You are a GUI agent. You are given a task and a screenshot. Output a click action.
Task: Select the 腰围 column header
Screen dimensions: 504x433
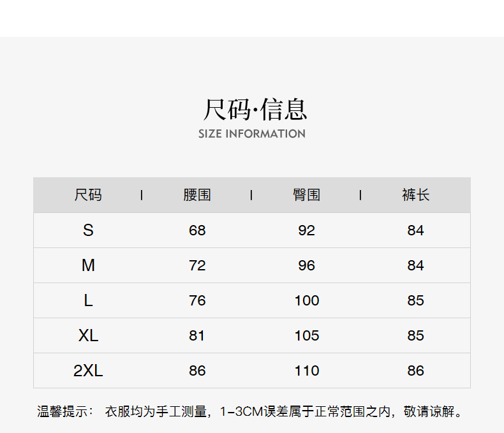[197, 195]
